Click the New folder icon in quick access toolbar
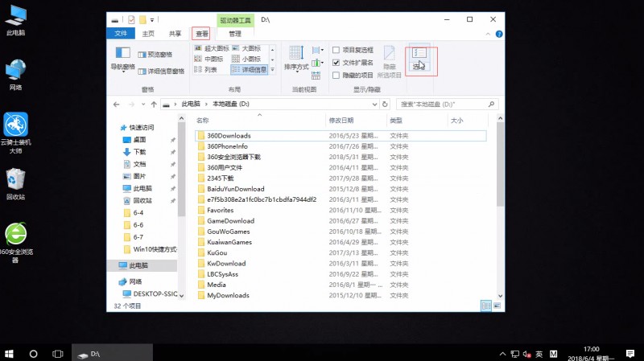The image size is (644, 361). click(142, 19)
